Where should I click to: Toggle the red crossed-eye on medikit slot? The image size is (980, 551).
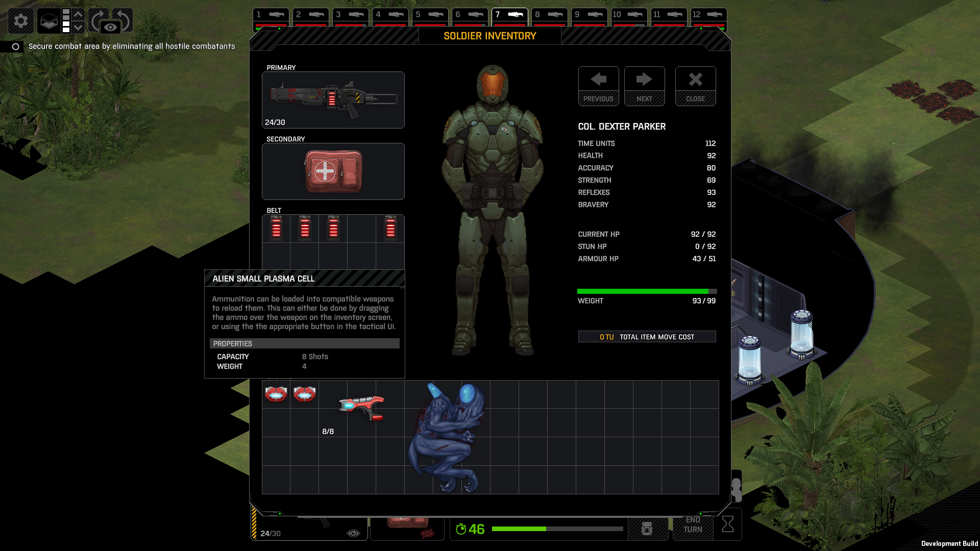click(427, 534)
